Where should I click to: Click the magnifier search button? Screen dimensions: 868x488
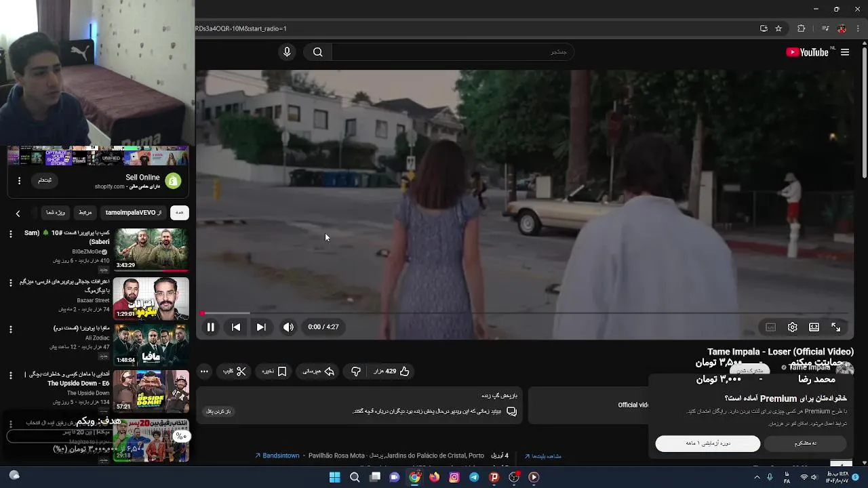point(317,52)
